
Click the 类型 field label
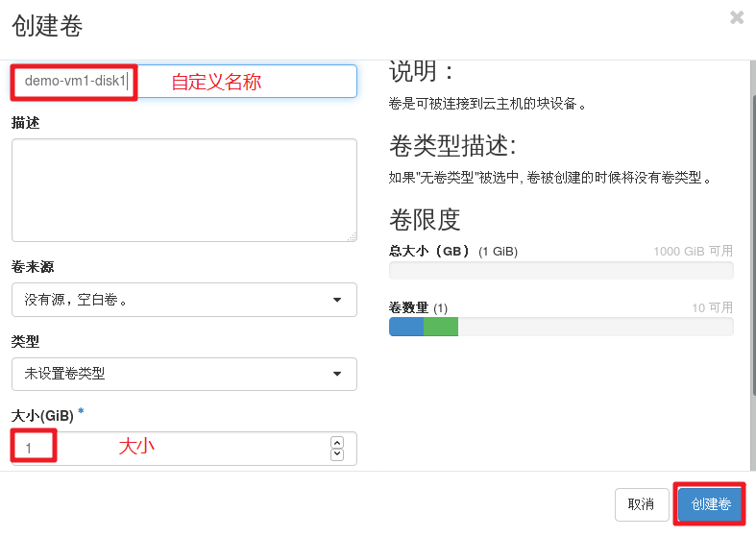click(25, 341)
